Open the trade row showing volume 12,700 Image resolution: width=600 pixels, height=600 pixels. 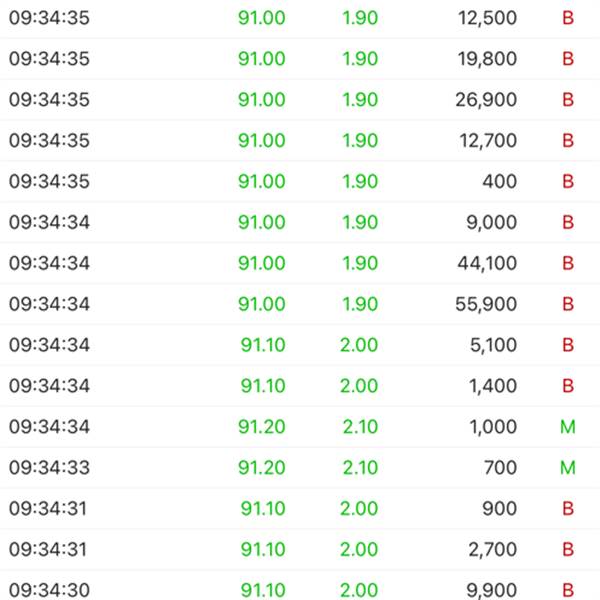pyautogui.click(x=300, y=141)
